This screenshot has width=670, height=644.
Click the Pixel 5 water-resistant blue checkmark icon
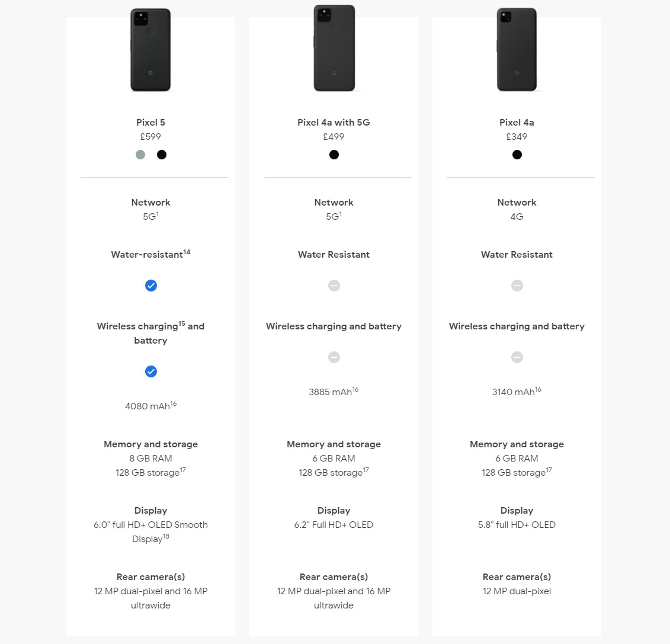coord(151,286)
